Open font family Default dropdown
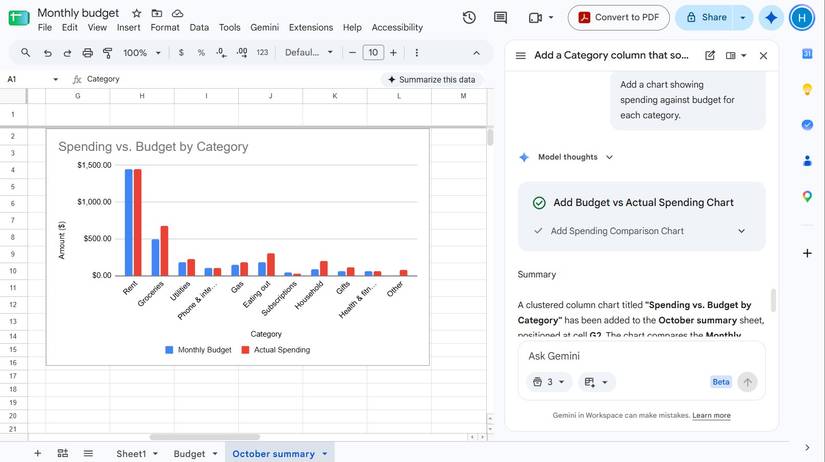Screen dimensions: 825x462 click(x=309, y=53)
